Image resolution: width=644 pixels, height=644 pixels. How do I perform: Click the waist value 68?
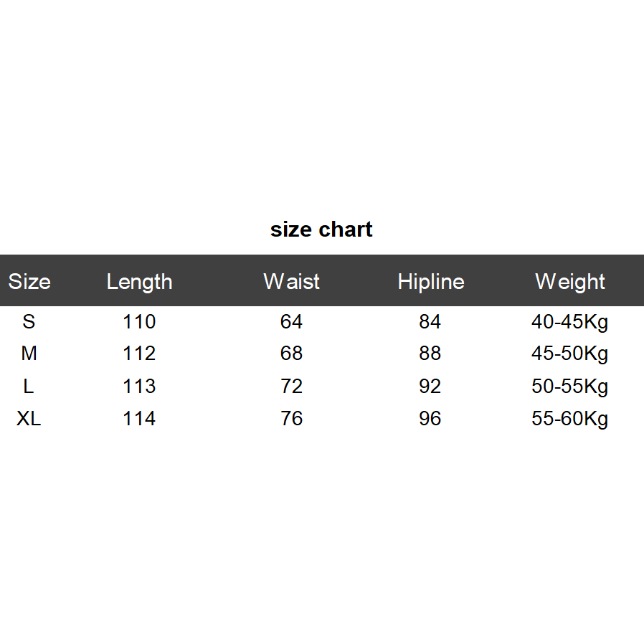coord(291,354)
